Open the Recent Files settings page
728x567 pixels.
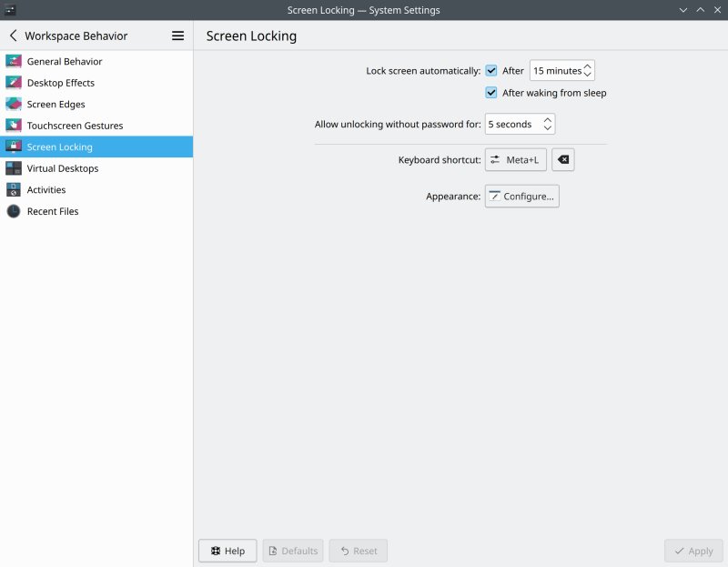pos(53,211)
